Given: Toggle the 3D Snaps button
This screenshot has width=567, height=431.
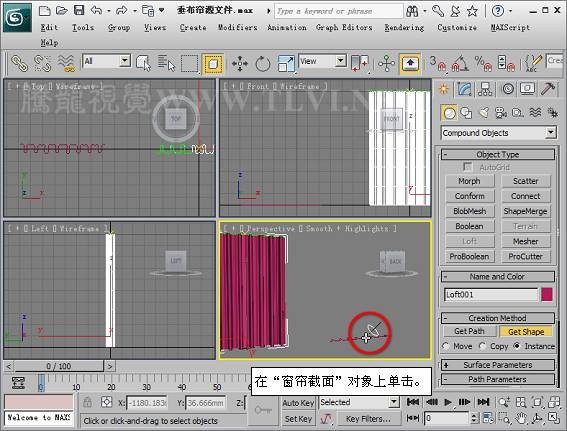Looking at the screenshot, I should pos(438,64).
